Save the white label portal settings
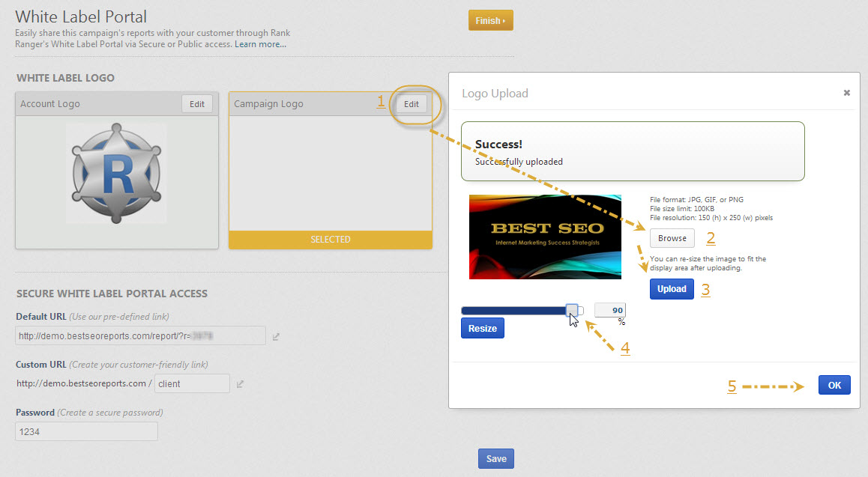The image size is (868, 477). coord(495,458)
